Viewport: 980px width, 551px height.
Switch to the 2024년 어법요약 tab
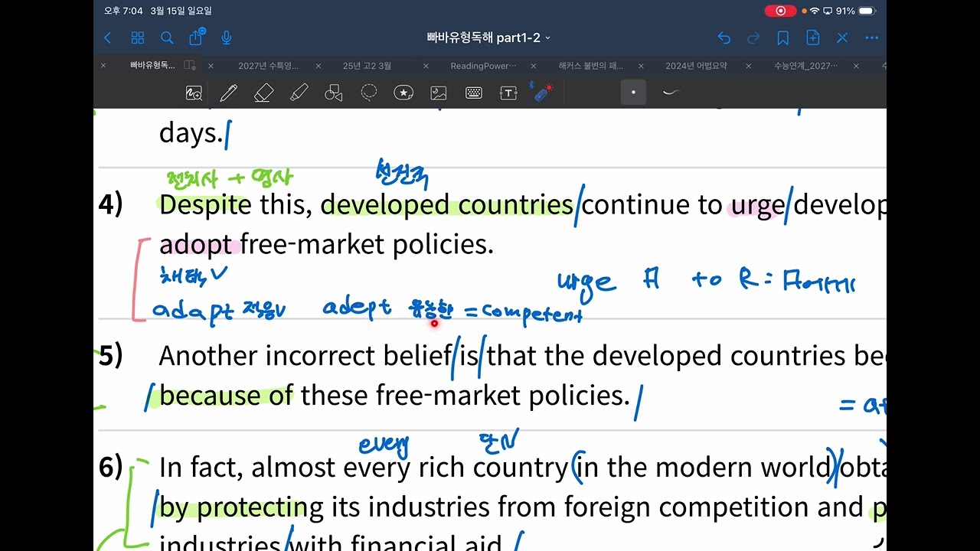[696, 66]
